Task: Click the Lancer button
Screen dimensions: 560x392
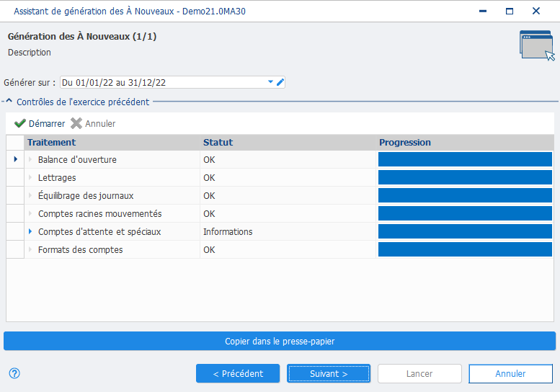Action: (419, 373)
